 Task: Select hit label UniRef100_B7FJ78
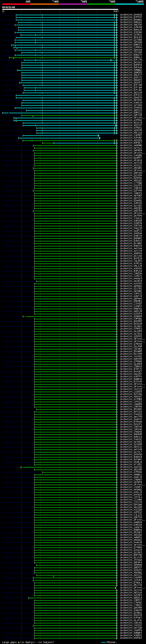pos(131,60)
